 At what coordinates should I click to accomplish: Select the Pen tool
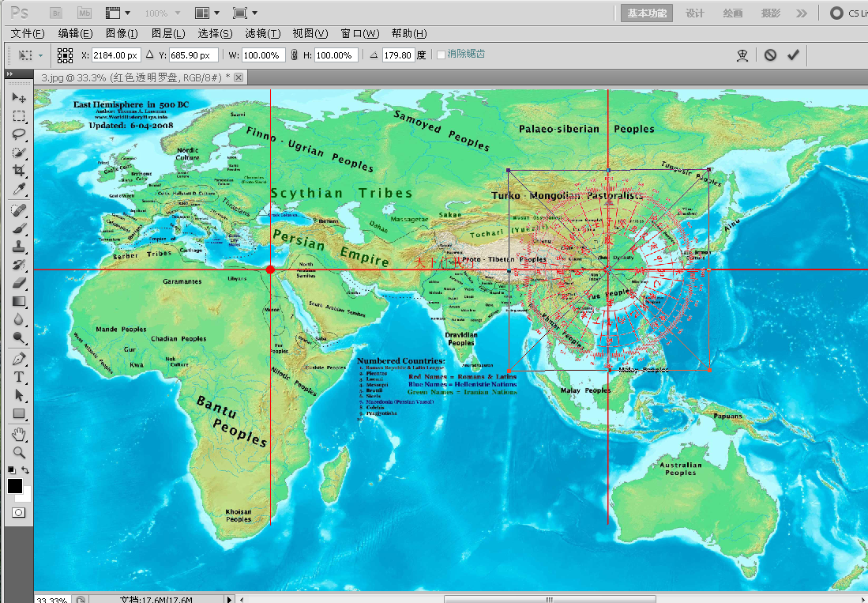19,358
